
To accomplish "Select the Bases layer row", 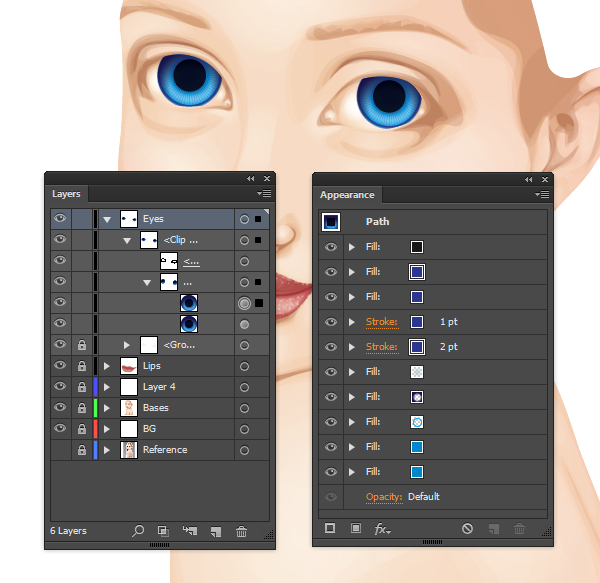I will [x=160, y=408].
